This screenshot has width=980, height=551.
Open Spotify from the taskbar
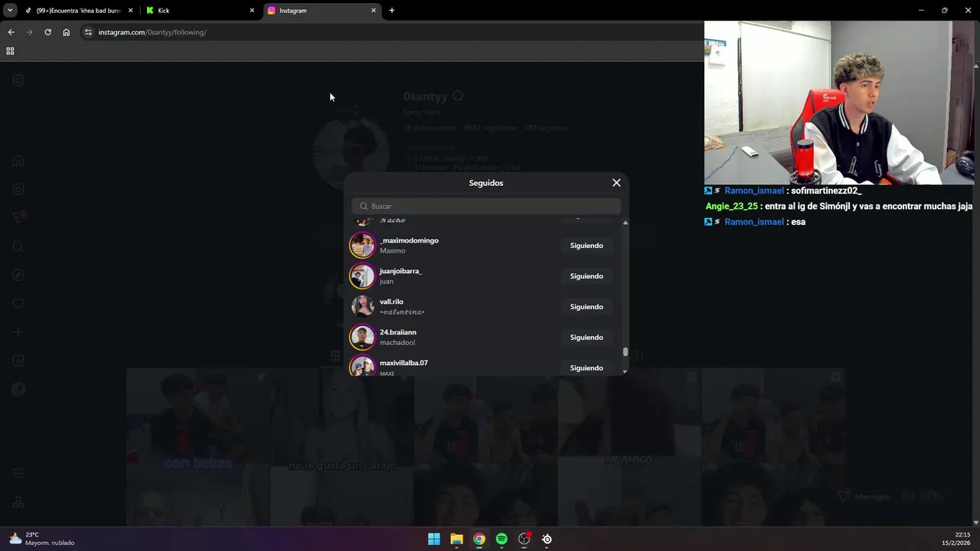tap(501, 539)
